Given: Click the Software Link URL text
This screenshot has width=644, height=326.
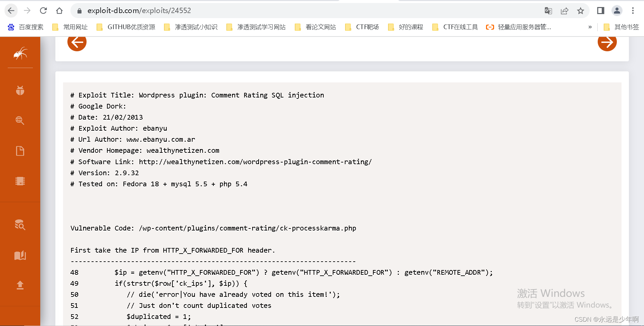Looking at the screenshot, I should (x=255, y=162).
